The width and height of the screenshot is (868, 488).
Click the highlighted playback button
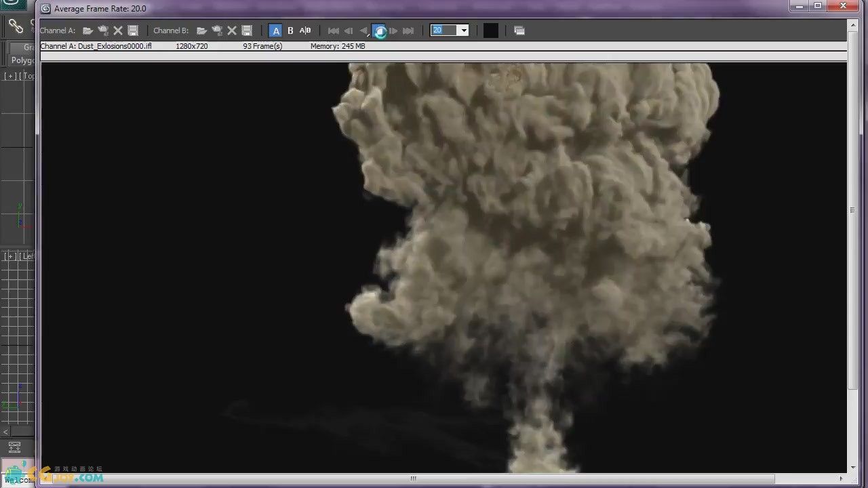click(x=379, y=30)
